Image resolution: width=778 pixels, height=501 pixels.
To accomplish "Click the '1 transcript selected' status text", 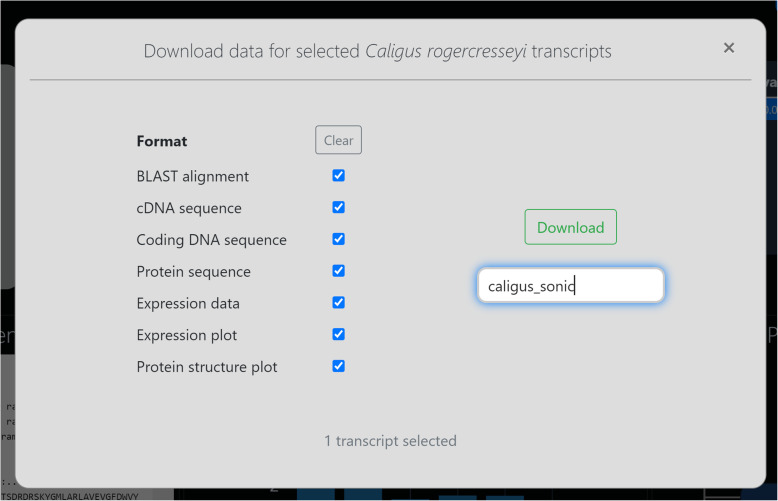I will (x=390, y=441).
